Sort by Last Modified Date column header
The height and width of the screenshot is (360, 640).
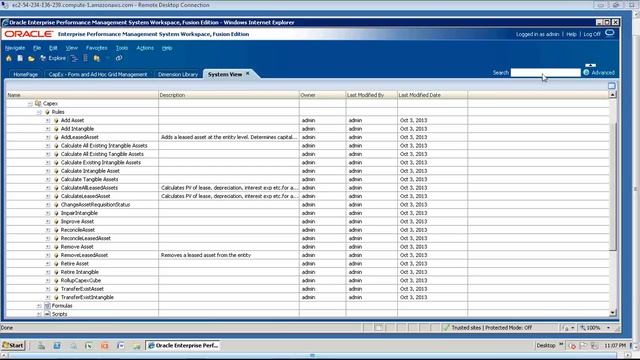coord(433,95)
